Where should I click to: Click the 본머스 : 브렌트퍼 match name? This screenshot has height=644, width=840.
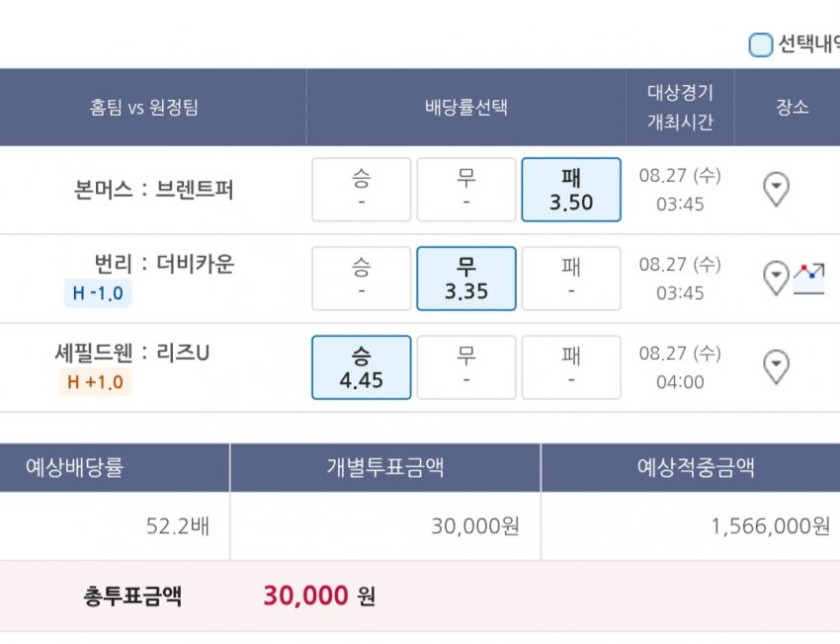click(154, 189)
